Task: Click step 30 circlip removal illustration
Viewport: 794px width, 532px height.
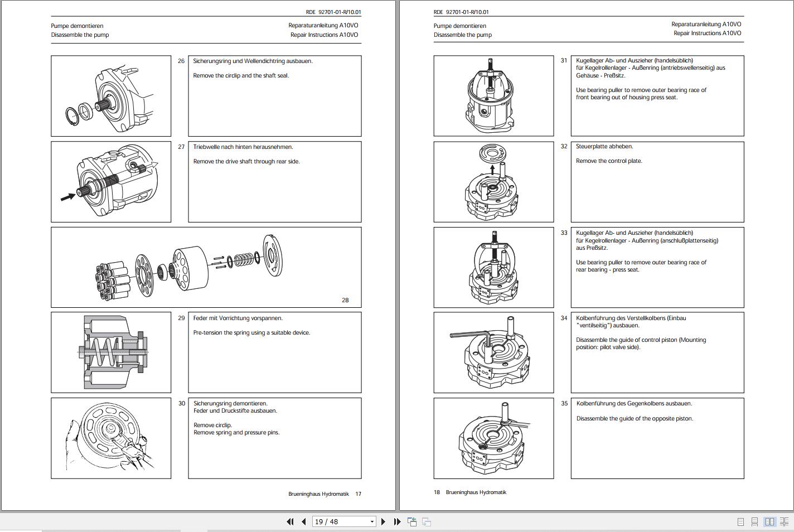Action: coord(111,438)
